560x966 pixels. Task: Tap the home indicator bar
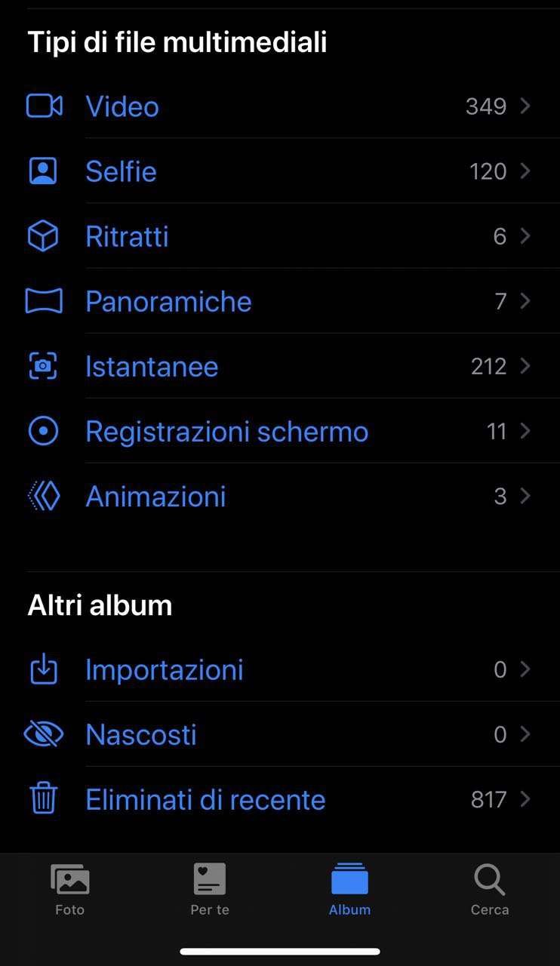click(280, 952)
